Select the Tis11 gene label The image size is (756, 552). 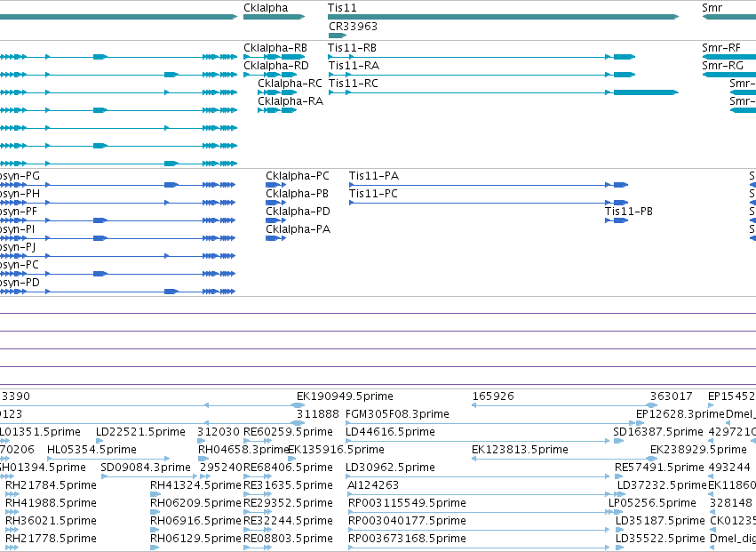(x=342, y=8)
